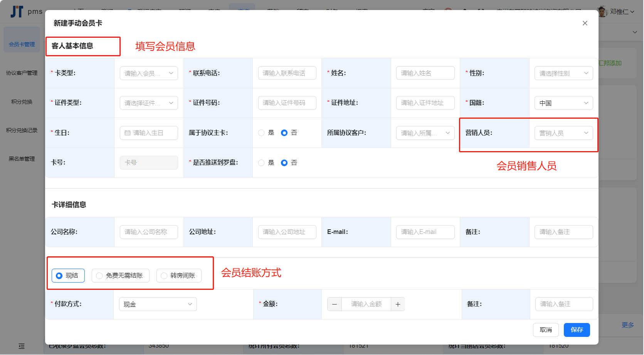The width and height of the screenshot is (644, 355).
Task: Click the 取消 button
Action: (x=546, y=330)
